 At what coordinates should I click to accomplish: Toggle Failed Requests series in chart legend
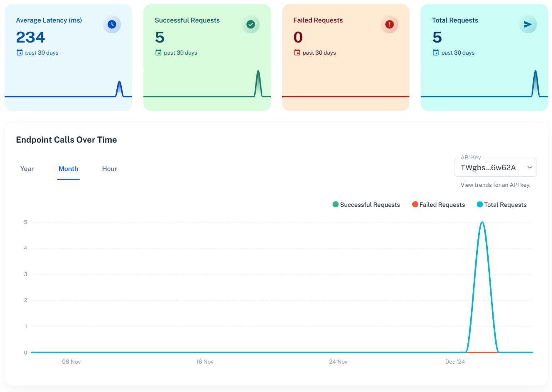438,205
